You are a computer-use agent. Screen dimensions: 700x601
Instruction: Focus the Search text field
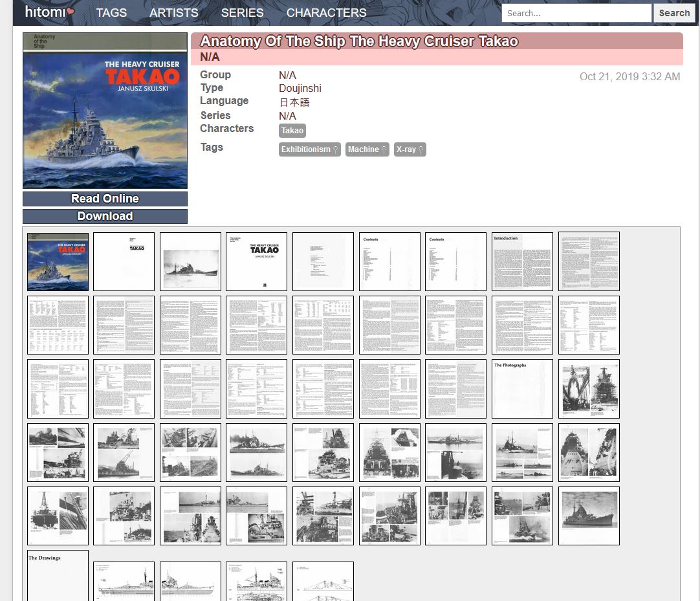coord(576,13)
